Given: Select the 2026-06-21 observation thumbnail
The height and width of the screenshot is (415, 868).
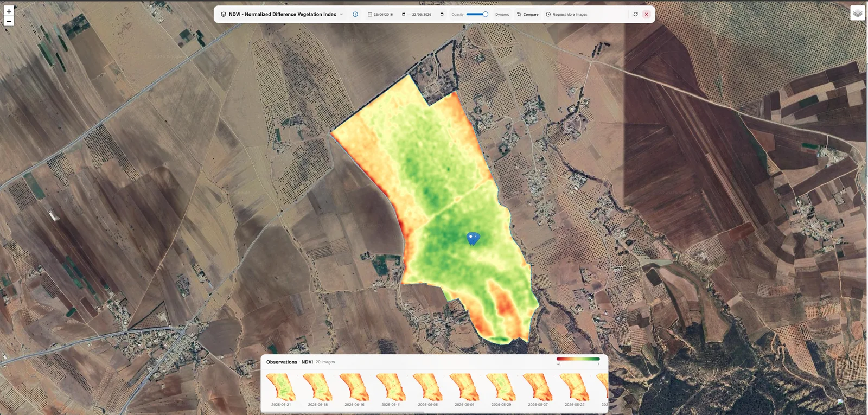Looking at the screenshot, I should 281,387.
